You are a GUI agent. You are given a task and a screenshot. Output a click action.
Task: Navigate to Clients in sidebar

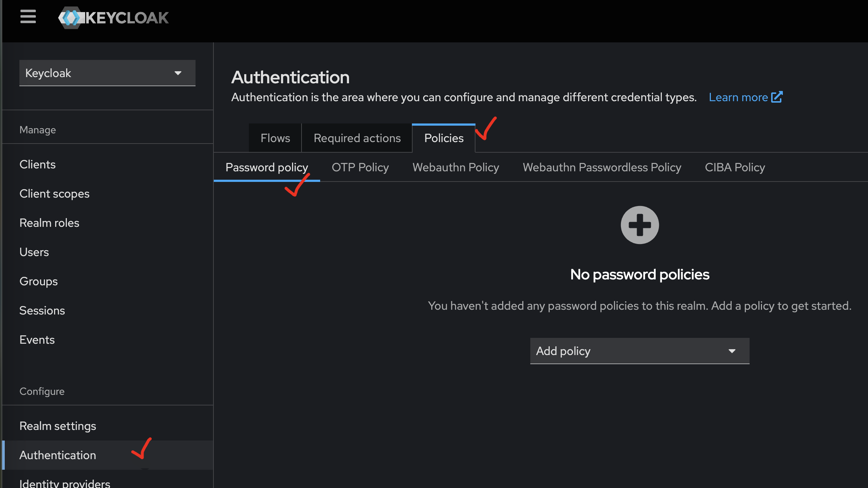pos(38,164)
